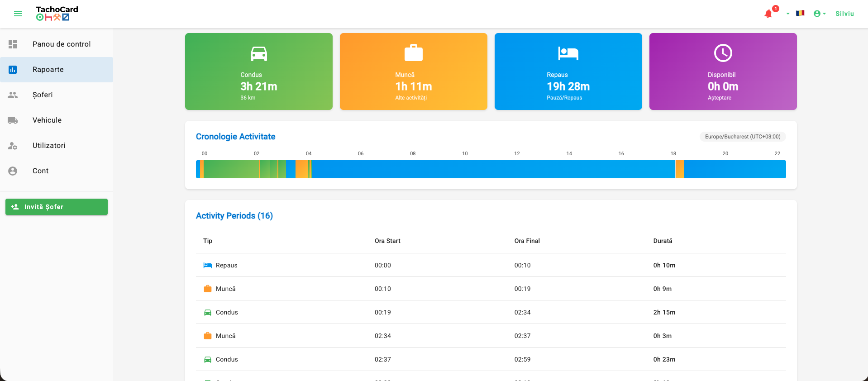
Task: Click the Invită Șofer button
Action: tap(57, 207)
